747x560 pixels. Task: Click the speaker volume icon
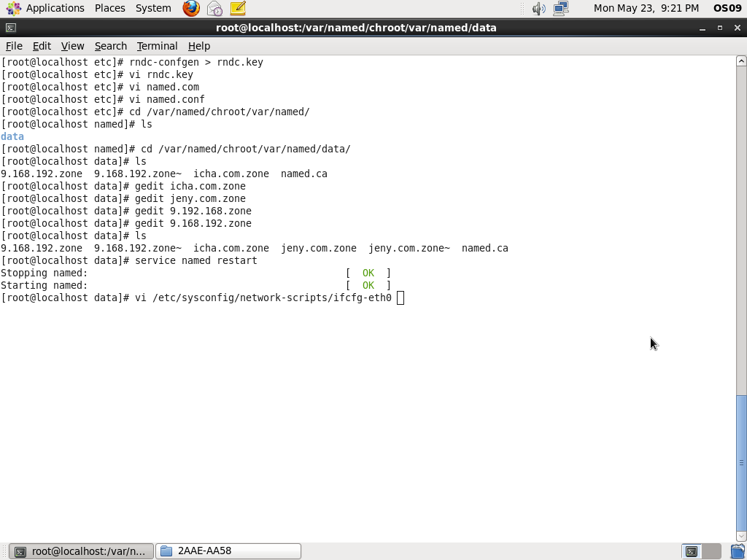[x=538, y=8]
